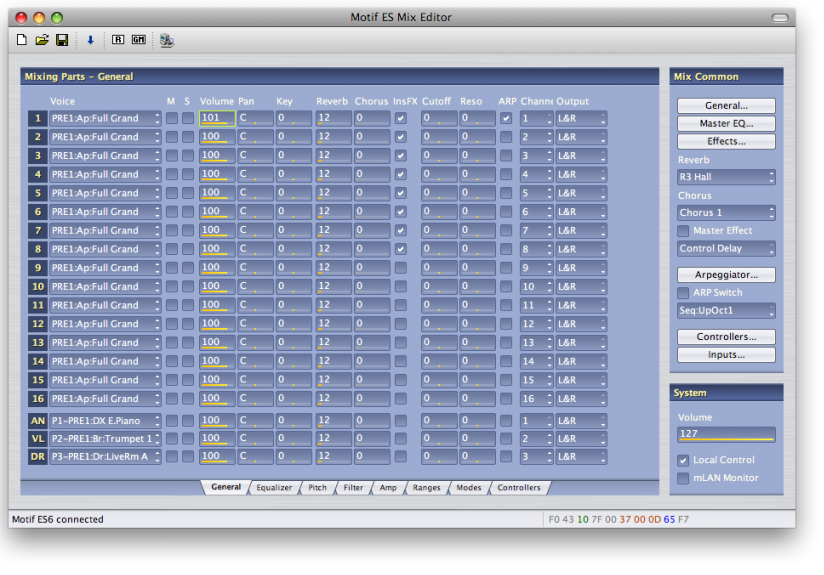
Task: Expand the Chorus 1 dropdown
Action: tap(726, 213)
